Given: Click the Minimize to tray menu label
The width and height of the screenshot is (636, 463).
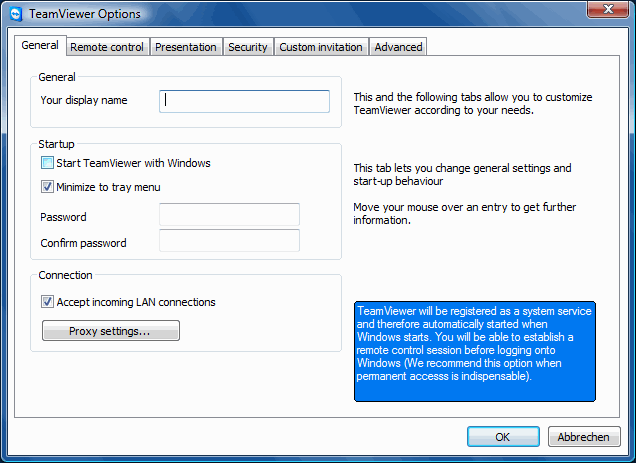Looking at the screenshot, I should (x=108, y=187).
